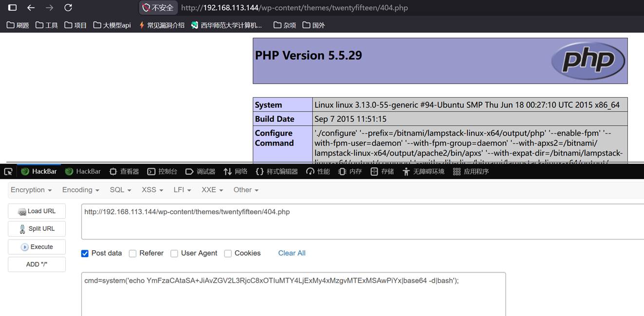Screen dimensions: 644x316
Task: Reload the current page
Action: (x=68, y=8)
